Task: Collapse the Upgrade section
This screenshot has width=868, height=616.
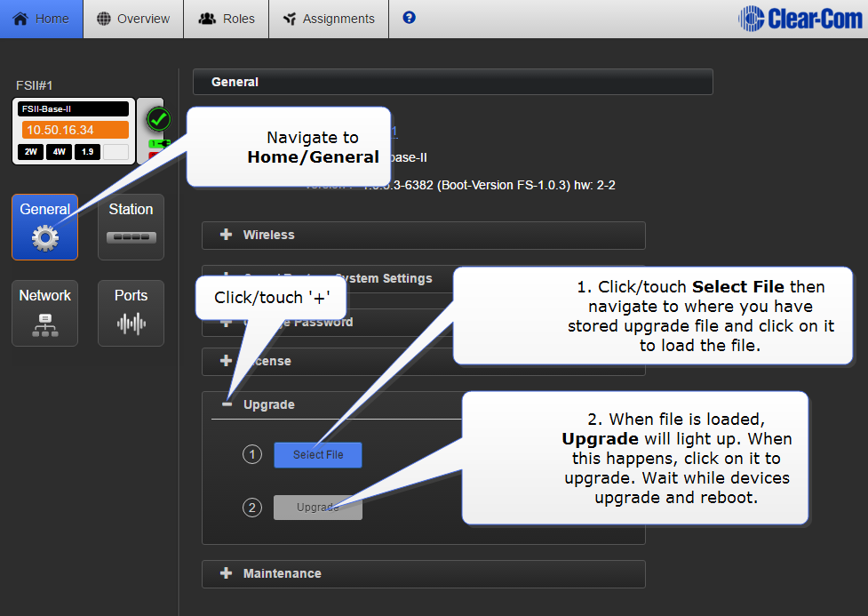Action: point(227,404)
